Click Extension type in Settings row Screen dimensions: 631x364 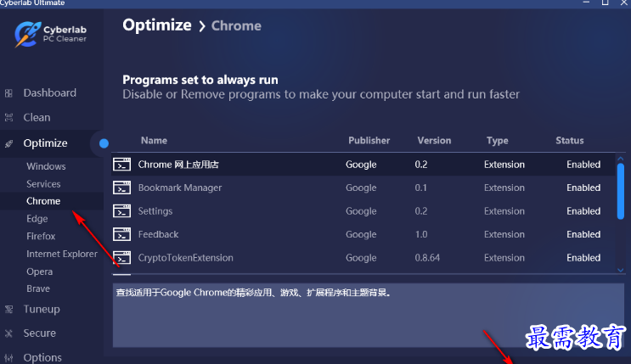(x=504, y=211)
